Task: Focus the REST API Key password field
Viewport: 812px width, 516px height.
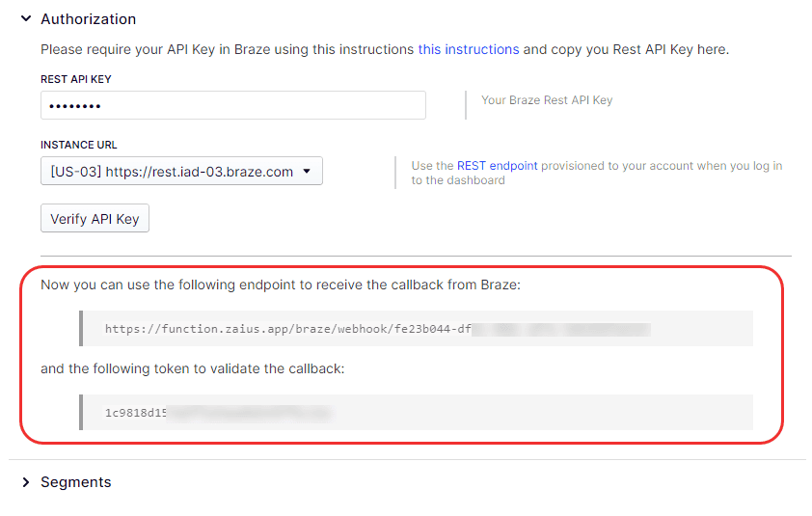Action: [x=232, y=105]
